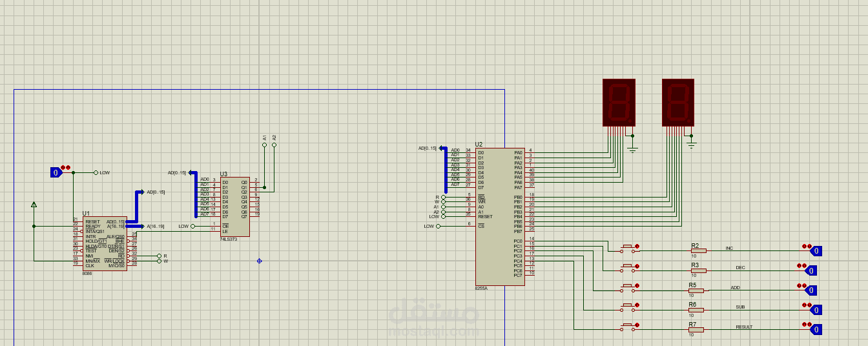Select resistor R7 on the RESULT line
868x346 pixels.
coord(696,329)
